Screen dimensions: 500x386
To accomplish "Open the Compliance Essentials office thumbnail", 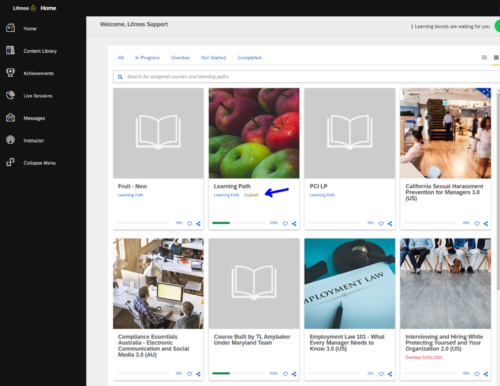I will [158, 283].
